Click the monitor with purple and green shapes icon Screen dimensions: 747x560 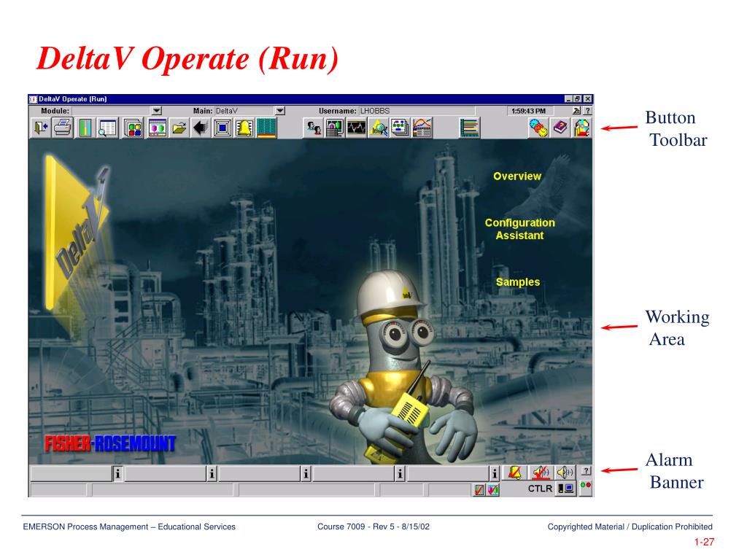pyautogui.click(x=335, y=128)
